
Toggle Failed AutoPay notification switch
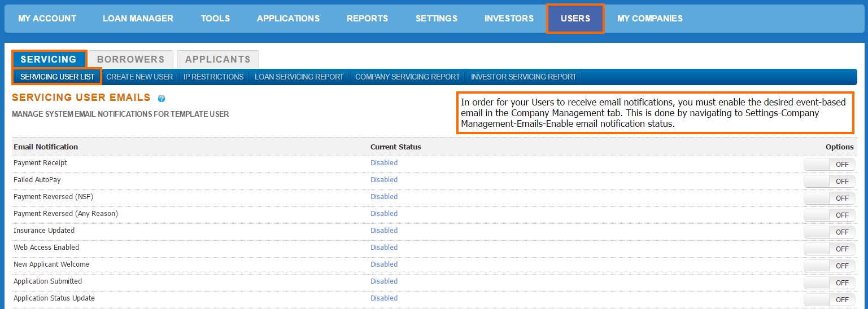(829, 181)
